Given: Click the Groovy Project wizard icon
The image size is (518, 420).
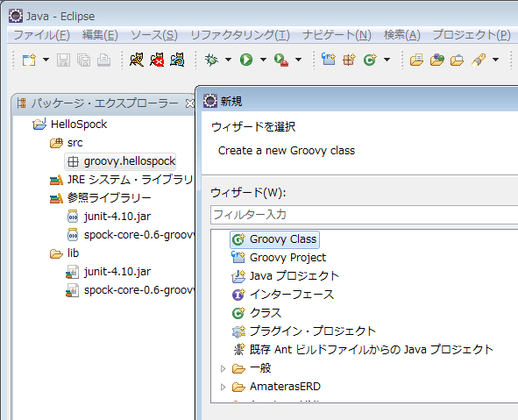Looking at the screenshot, I should point(238,257).
